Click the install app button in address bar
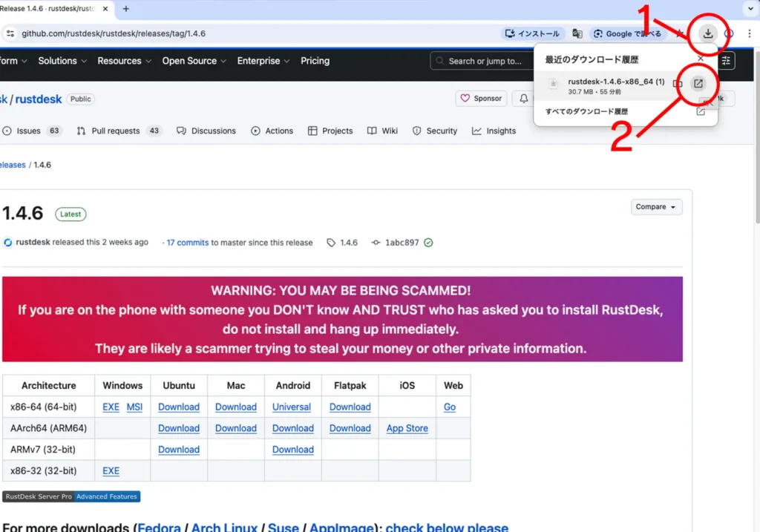 (x=532, y=33)
